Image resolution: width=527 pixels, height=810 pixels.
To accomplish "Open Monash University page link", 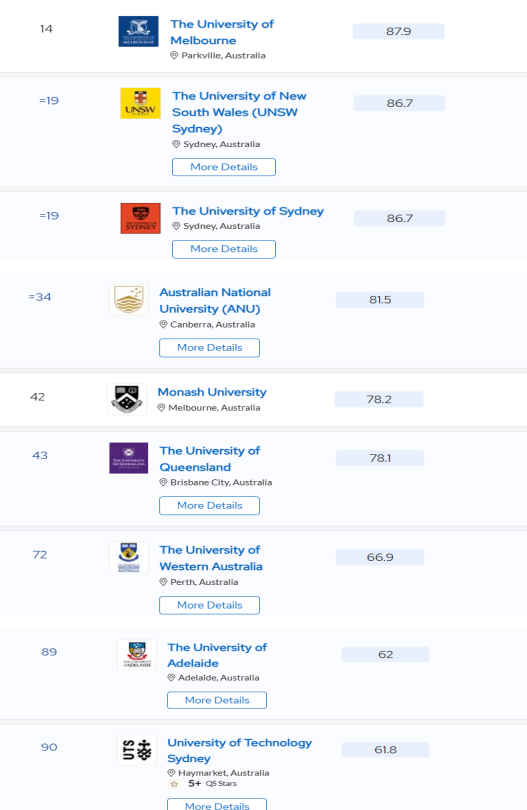I will pos(212,392).
